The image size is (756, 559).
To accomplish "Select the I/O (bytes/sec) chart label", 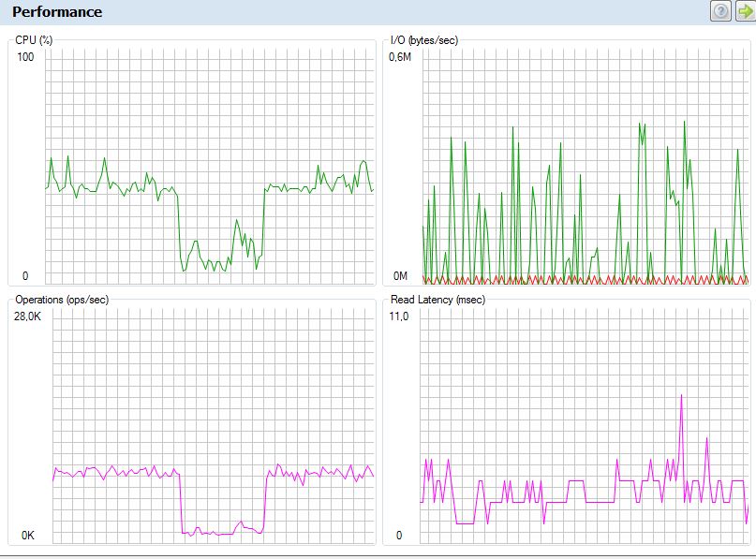I will (x=424, y=40).
